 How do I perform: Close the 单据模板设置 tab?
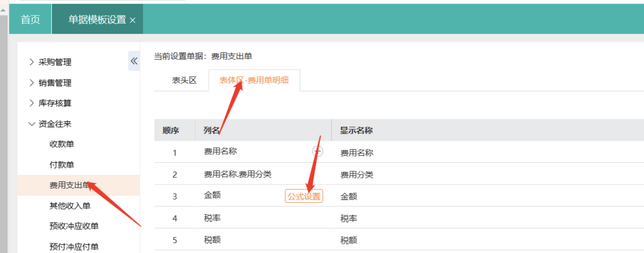[133, 20]
